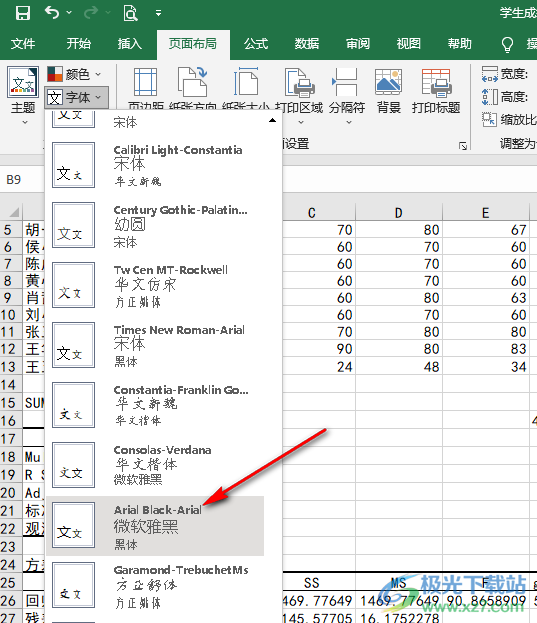Switch to the 数据 ribbon tab
The height and width of the screenshot is (623, 537).
[x=307, y=43]
